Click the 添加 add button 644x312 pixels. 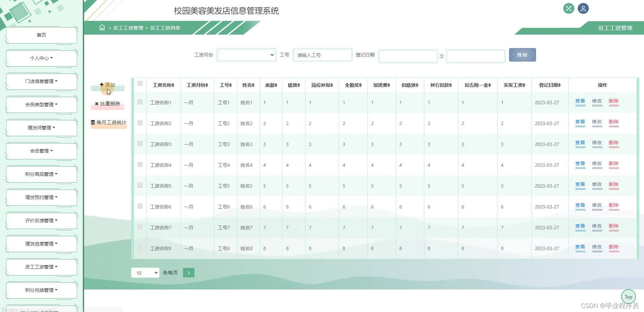tap(108, 85)
